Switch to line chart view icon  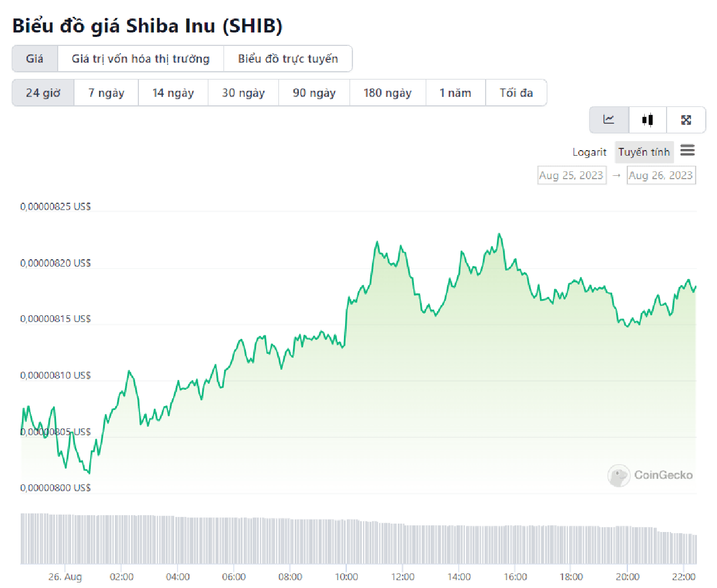click(609, 120)
